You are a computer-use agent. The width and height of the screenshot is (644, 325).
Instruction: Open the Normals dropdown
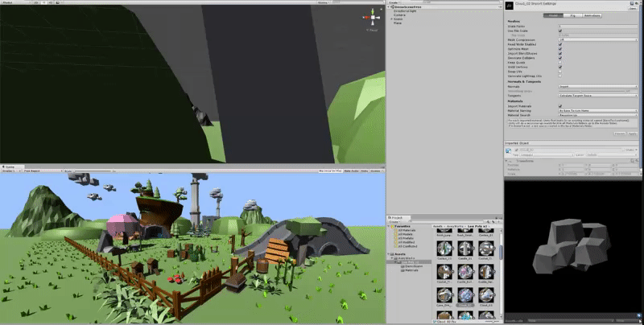coord(598,87)
